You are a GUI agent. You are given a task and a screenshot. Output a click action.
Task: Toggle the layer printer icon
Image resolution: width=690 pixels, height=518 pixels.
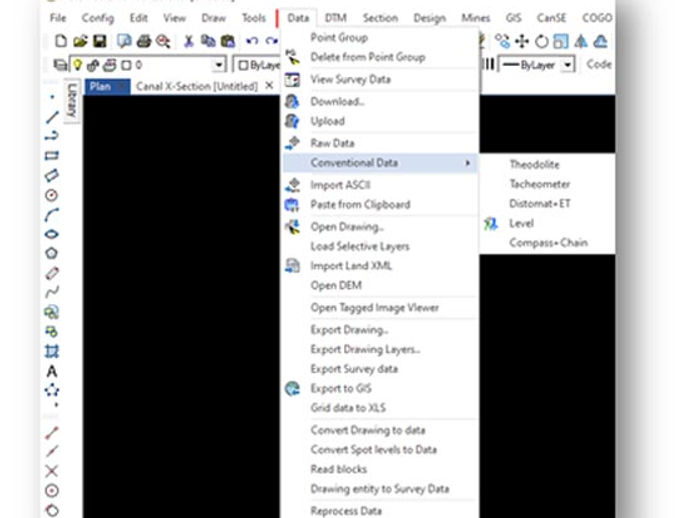pos(109,65)
